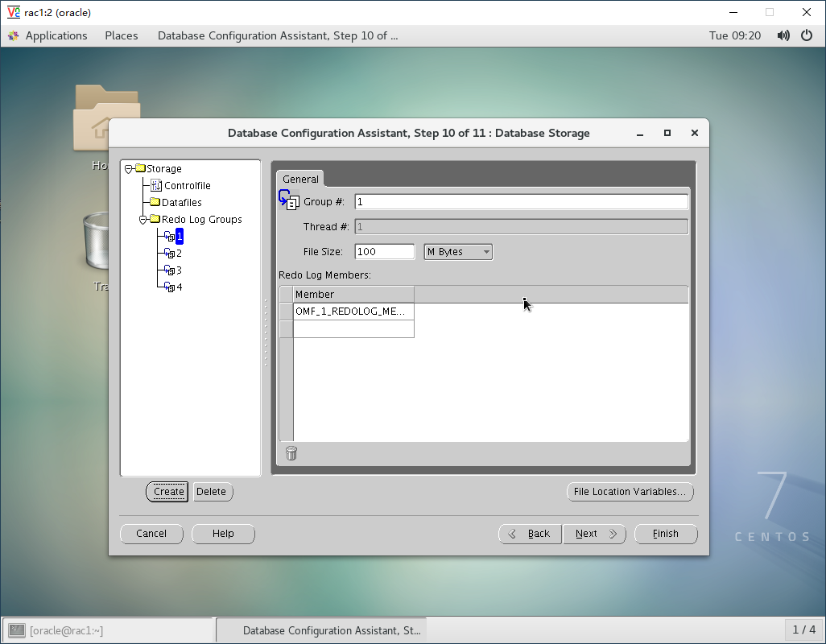Click the Storage folder icon in tree
The width and height of the screenshot is (826, 644).
click(140, 168)
